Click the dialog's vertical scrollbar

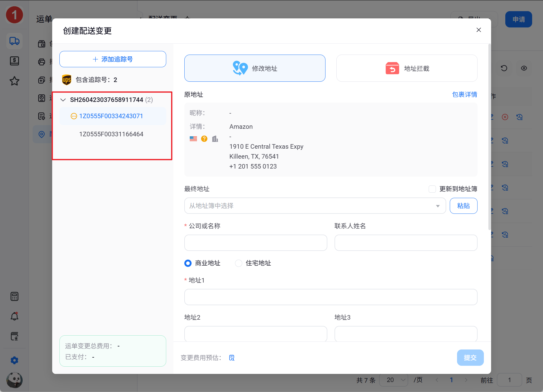click(489, 137)
